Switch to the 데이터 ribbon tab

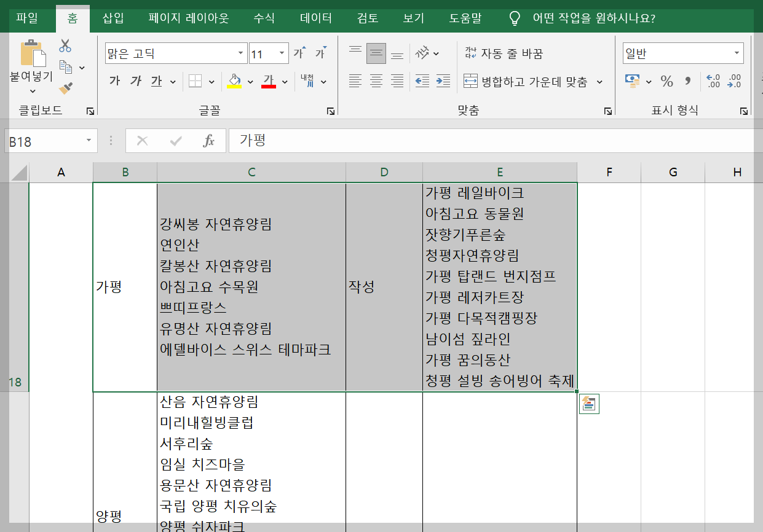click(315, 19)
